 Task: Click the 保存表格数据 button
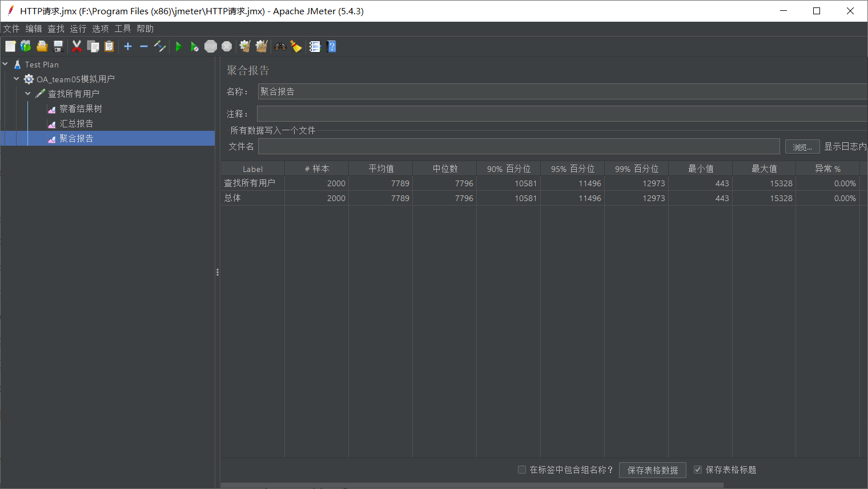[653, 470]
